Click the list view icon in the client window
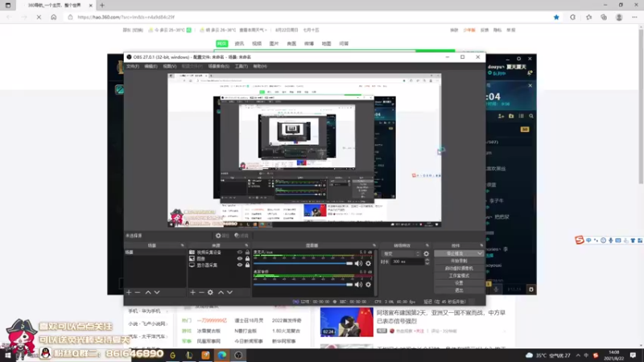Image resolution: width=644 pixels, height=362 pixels. (x=521, y=116)
